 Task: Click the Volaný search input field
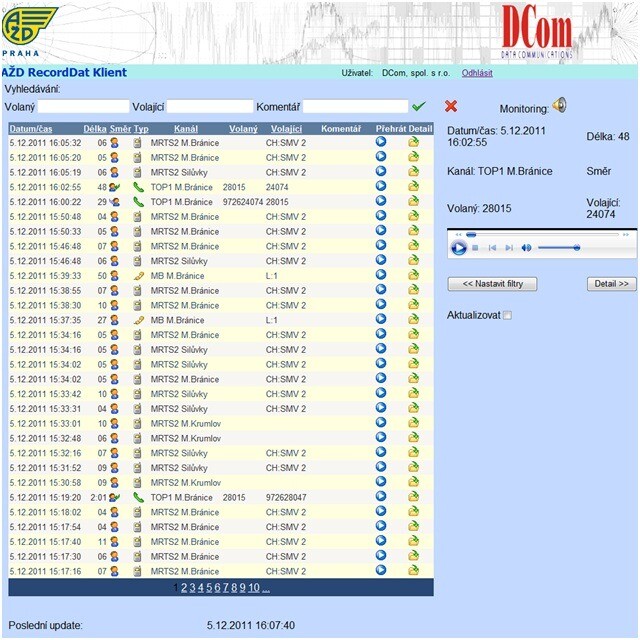point(83,106)
